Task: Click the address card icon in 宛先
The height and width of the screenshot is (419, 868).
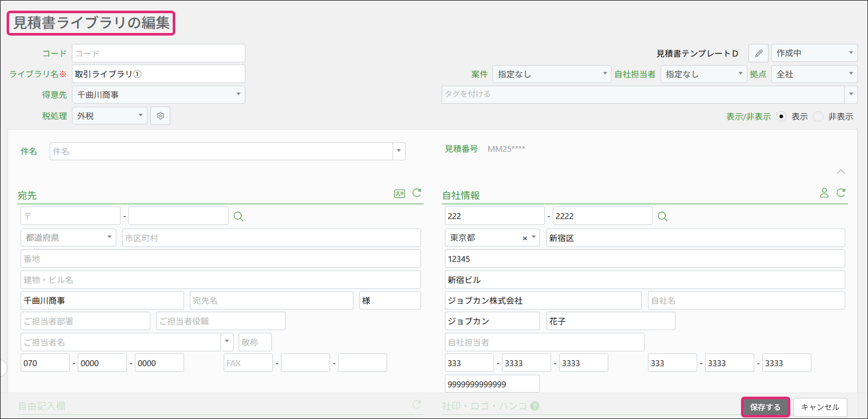Action: click(400, 194)
